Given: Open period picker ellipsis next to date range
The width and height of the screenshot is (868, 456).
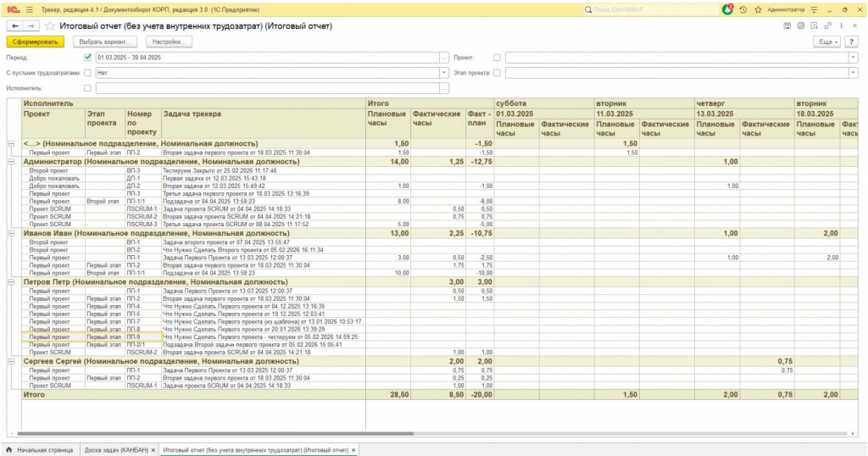Looking at the screenshot, I should pos(444,58).
